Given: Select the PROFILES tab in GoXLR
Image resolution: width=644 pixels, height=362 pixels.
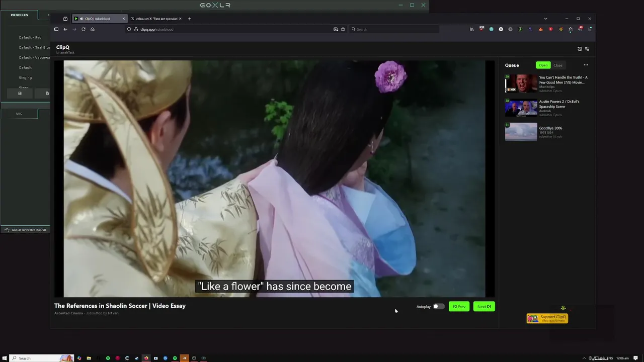Looking at the screenshot, I should [19, 15].
